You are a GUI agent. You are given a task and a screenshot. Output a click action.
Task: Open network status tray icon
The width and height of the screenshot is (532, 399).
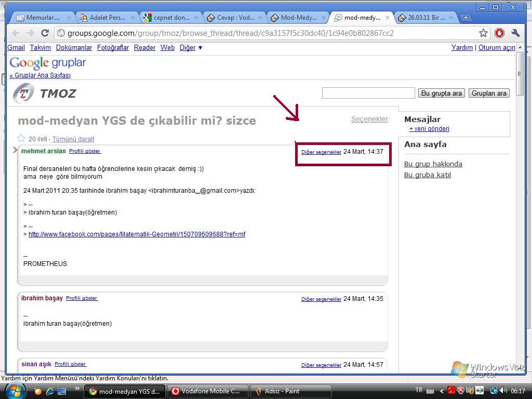(494, 391)
